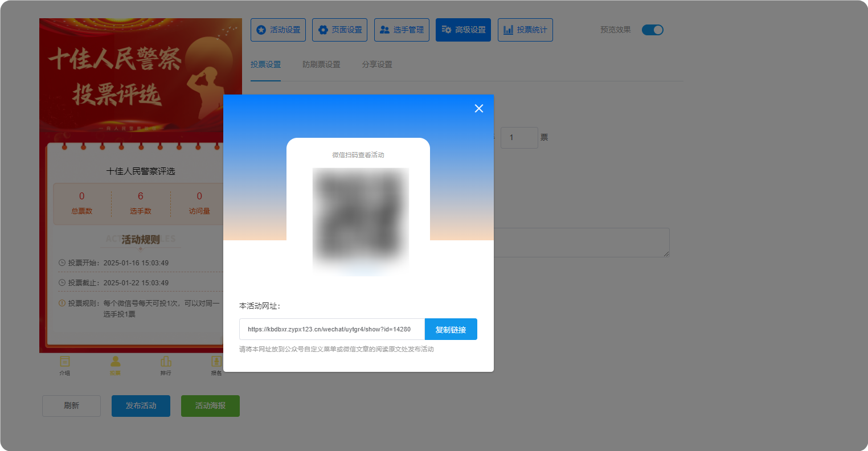Select the 投票开始 start time line
Viewport: 868px width, 451px height.
click(113, 263)
